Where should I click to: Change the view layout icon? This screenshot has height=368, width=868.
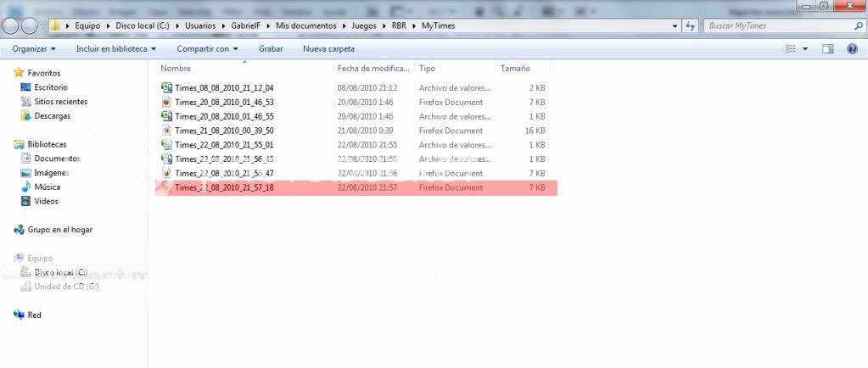point(791,49)
